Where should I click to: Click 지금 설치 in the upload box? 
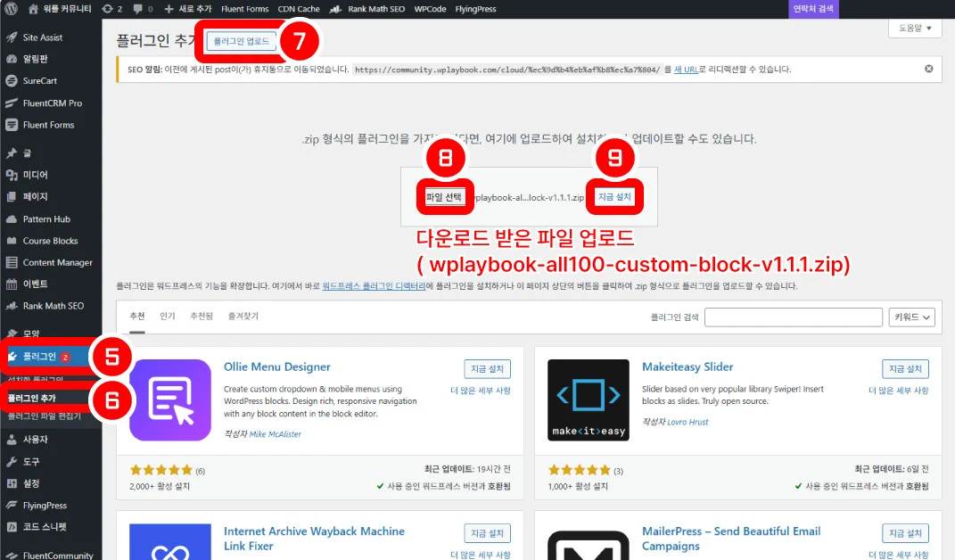click(x=614, y=197)
